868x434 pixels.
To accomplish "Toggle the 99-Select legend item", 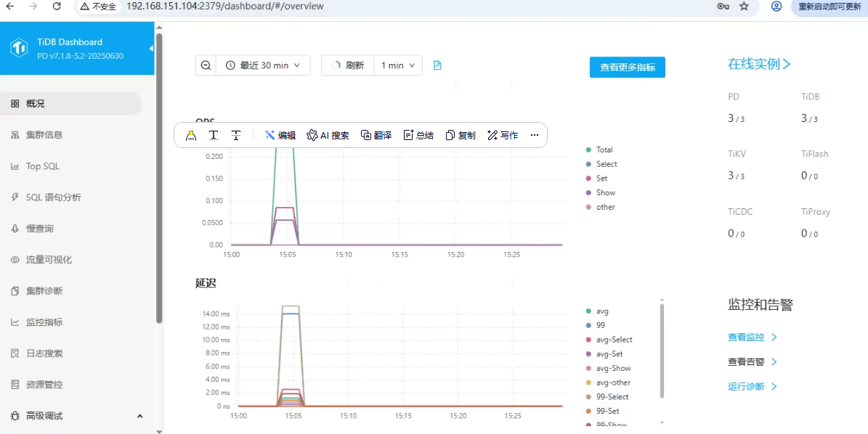I will [607, 397].
